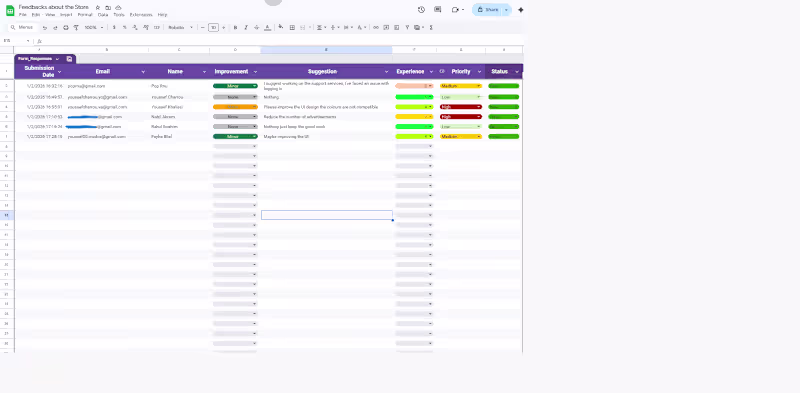
Task: Click the Increase decimal places icon
Action: click(x=146, y=28)
